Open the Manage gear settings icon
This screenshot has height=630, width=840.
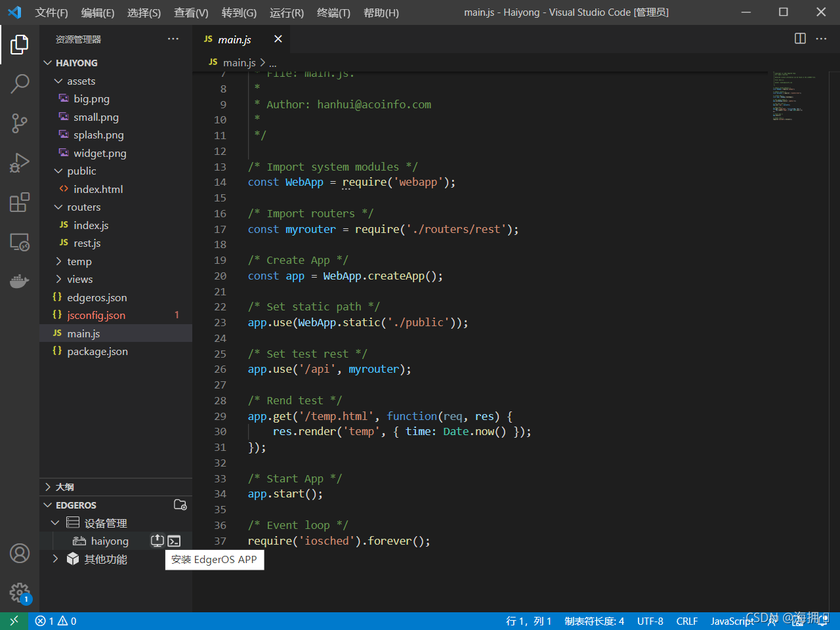20,593
